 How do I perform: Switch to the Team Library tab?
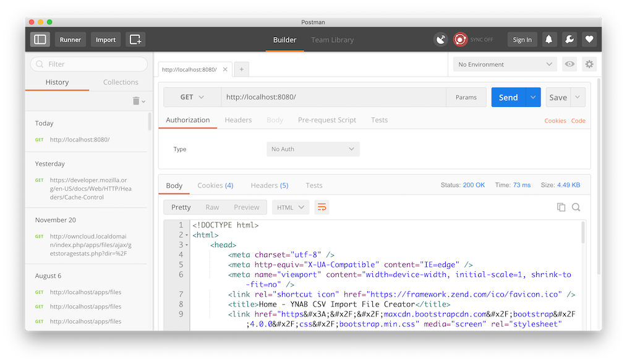click(x=332, y=40)
